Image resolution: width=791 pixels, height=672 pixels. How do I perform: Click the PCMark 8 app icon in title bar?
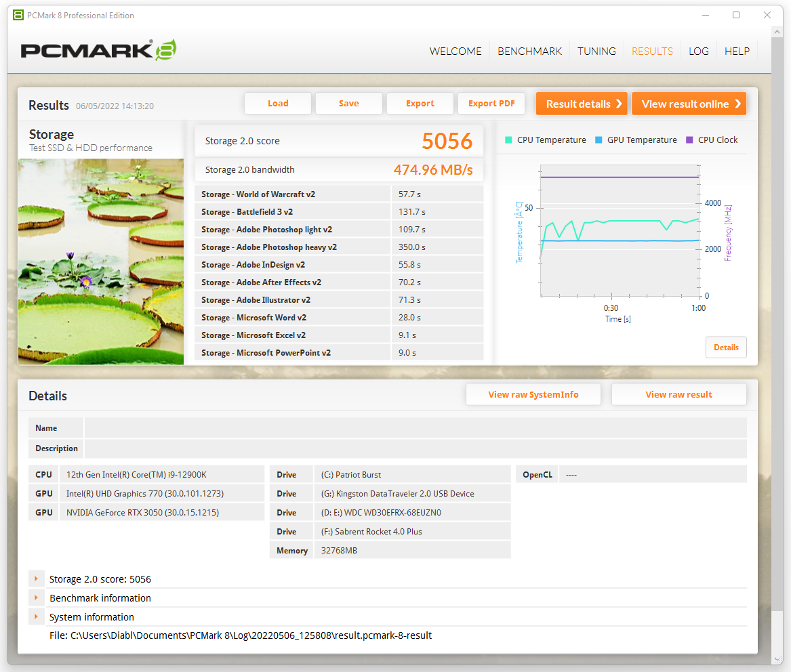(18, 15)
